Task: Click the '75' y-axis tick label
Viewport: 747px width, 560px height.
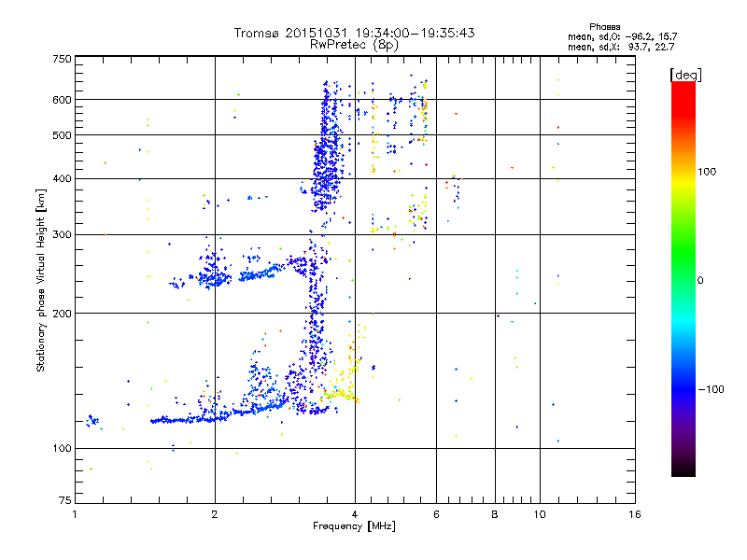Action: (65, 500)
